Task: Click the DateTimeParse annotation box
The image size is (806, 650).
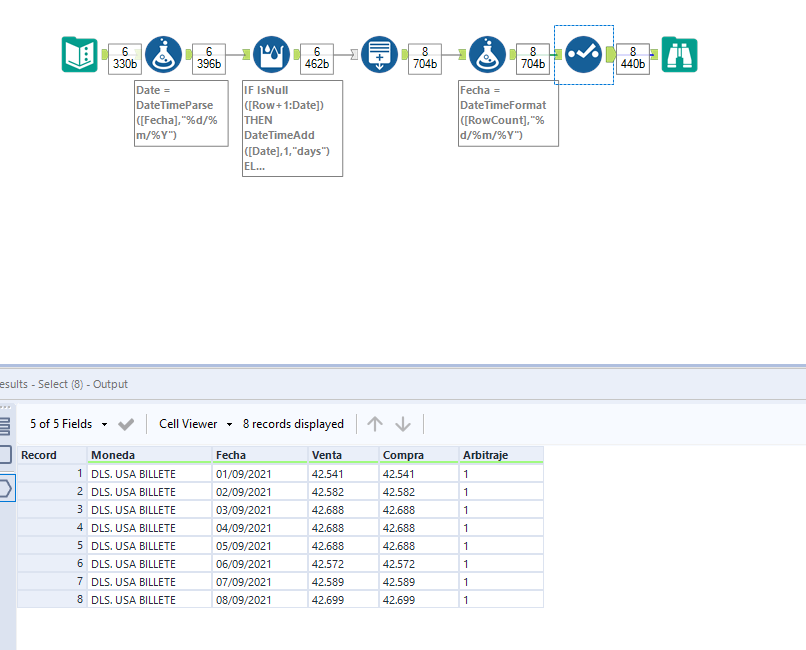Action: point(181,113)
